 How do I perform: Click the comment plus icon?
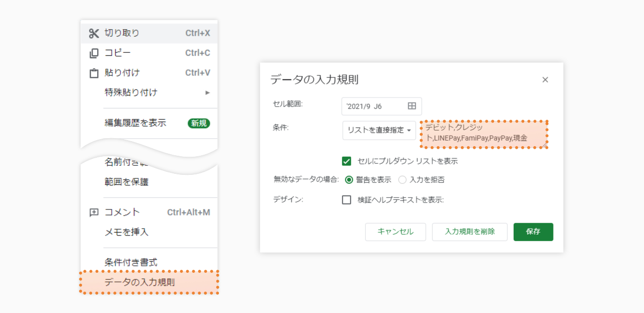click(94, 213)
